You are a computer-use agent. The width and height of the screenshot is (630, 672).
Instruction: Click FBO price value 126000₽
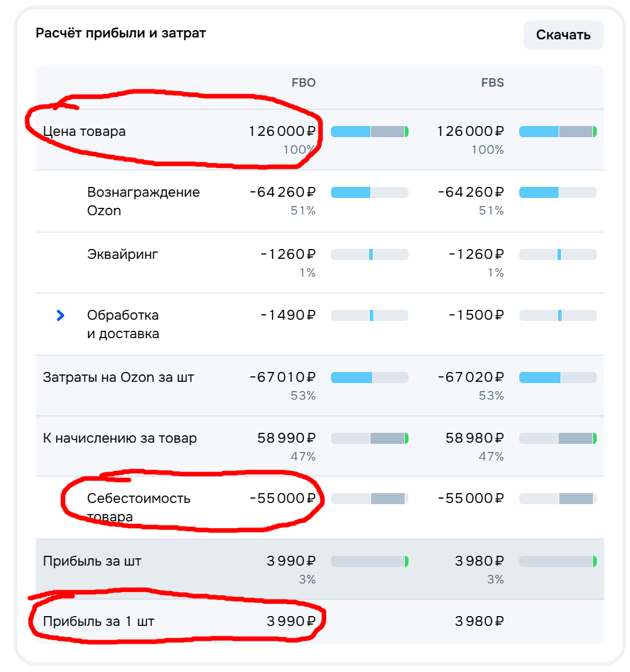pos(282,131)
